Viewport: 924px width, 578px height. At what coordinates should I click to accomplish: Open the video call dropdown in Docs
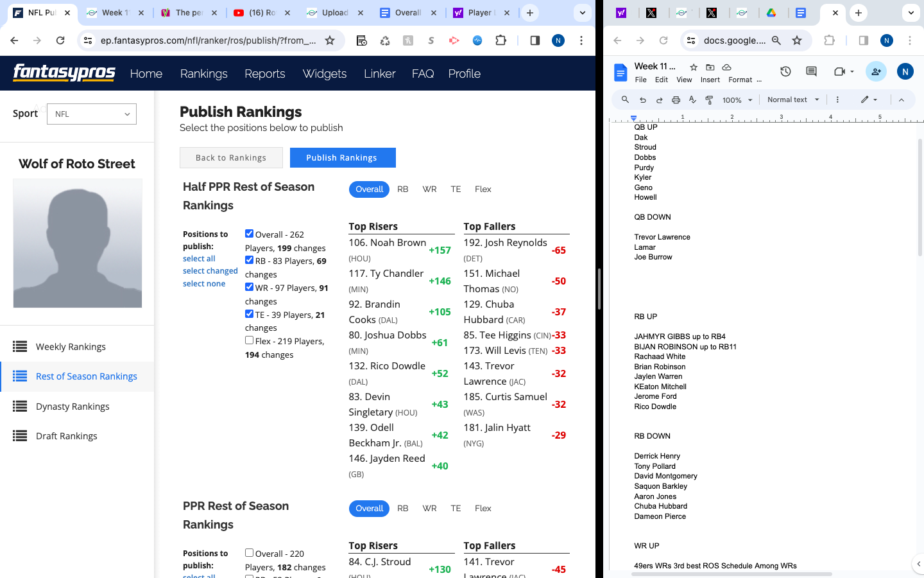point(853,72)
